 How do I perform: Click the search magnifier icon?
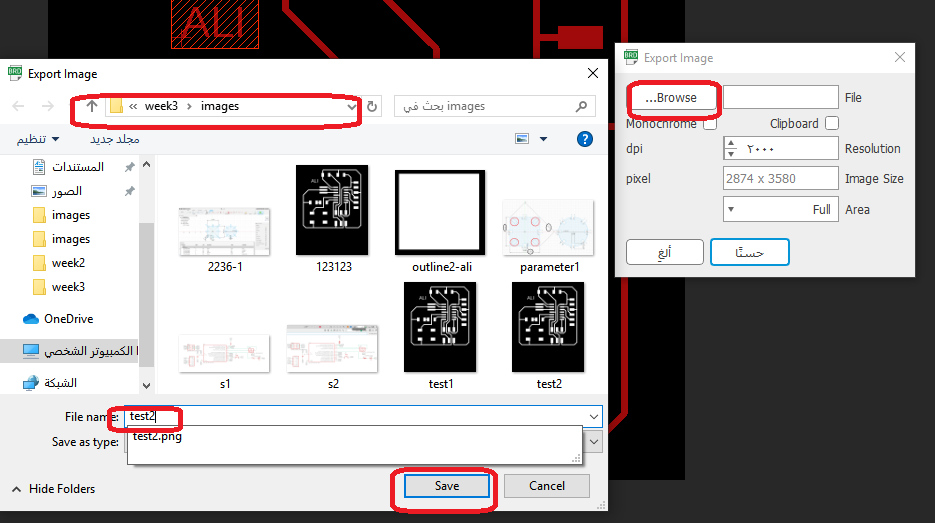pyautogui.click(x=581, y=106)
